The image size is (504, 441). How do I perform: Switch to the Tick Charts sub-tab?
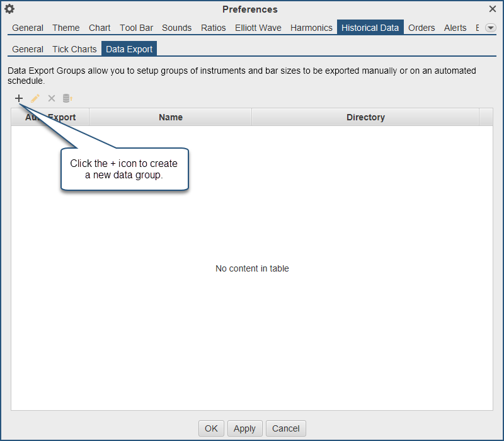tap(74, 49)
